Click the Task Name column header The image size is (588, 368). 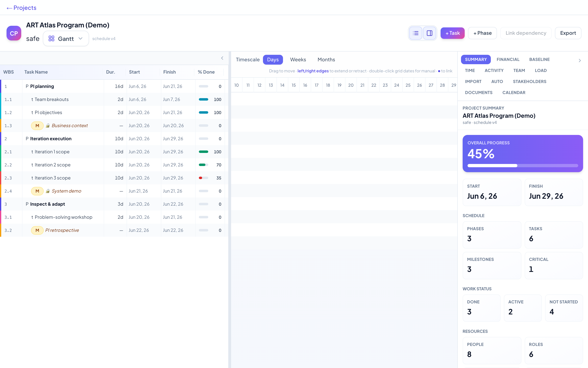(x=36, y=72)
